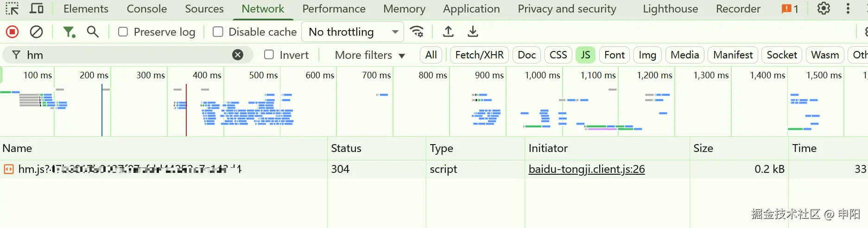Clear the network log
Screen dimensions: 868x228
pyautogui.click(x=36, y=32)
